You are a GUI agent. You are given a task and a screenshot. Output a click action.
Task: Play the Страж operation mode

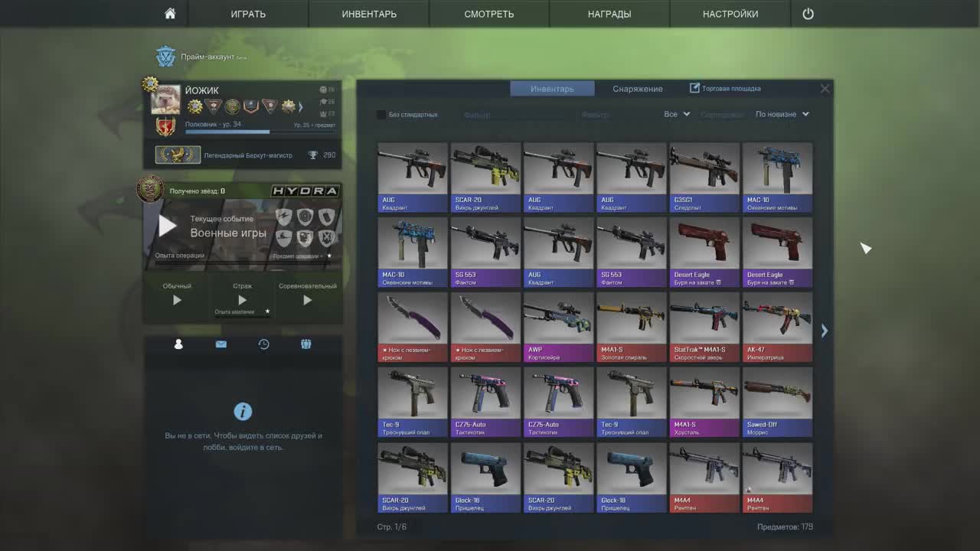pos(242,301)
